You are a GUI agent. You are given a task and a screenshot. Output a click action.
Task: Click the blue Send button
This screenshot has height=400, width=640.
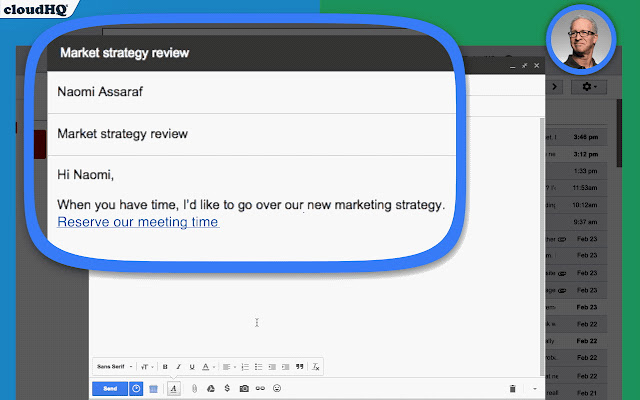110,389
